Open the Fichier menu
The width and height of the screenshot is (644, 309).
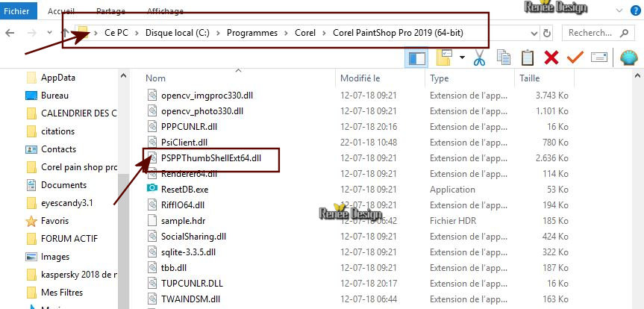click(x=19, y=10)
